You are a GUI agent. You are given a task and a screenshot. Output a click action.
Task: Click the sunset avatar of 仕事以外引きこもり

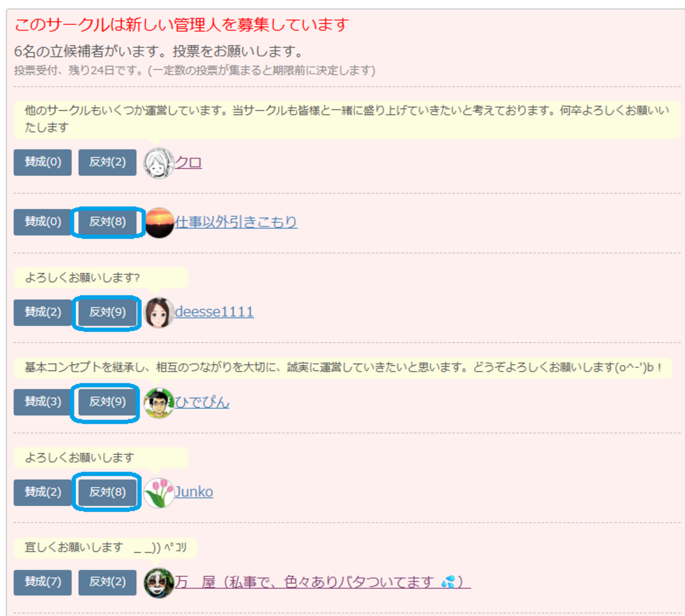point(159,223)
